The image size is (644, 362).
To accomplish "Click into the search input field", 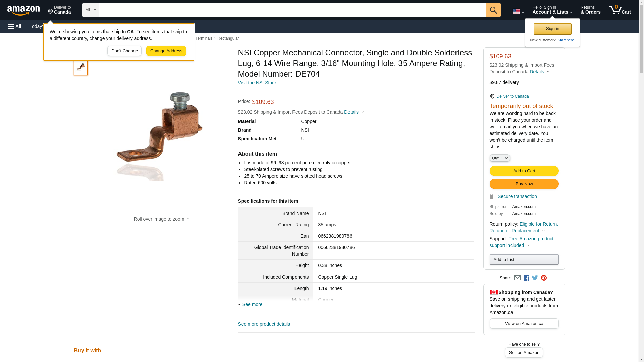I will (x=292, y=10).
